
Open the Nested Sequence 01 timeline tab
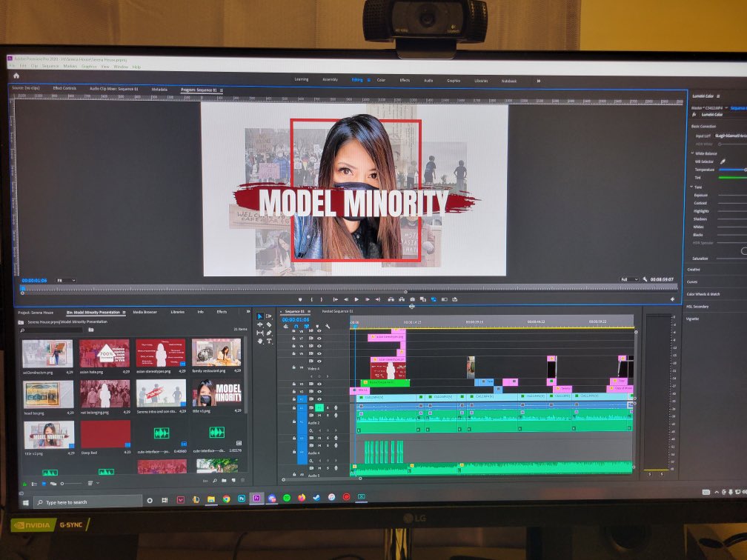[x=338, y=311]
